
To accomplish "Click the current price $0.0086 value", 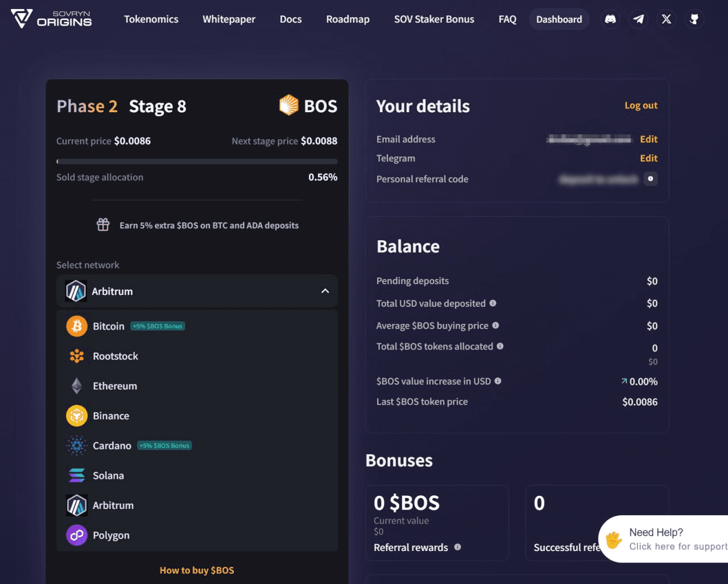I will (132, 141).
